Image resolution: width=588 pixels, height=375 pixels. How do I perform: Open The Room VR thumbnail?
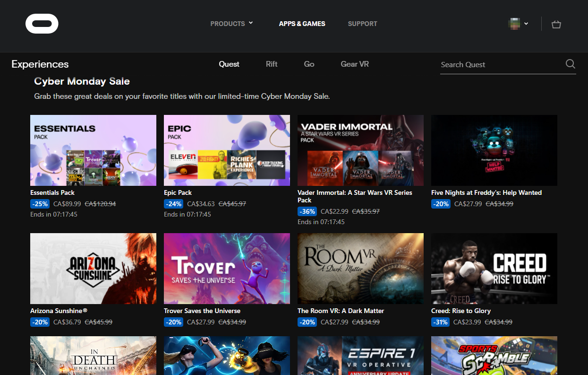[x=360, y=269]
